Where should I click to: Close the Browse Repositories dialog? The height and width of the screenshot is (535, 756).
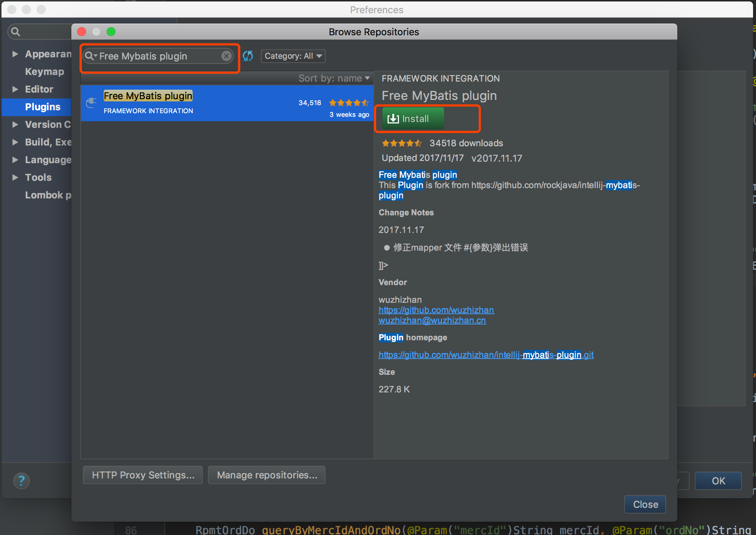[x=645, y=505]
